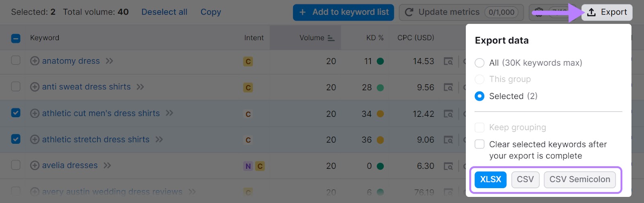Click double-chevron next to athletic cut men's dress shirts
Viewport: 644px width, 203px height.
click(169, 113)
